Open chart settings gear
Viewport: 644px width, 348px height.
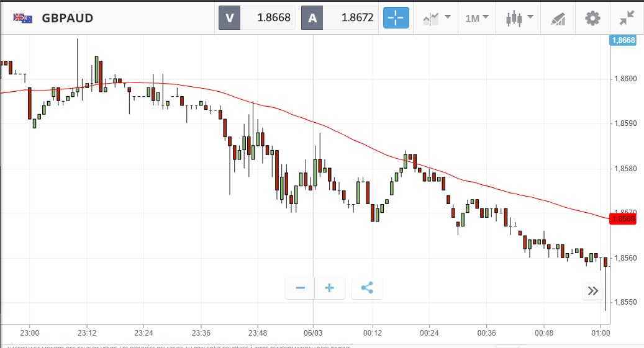click(592, 18)
